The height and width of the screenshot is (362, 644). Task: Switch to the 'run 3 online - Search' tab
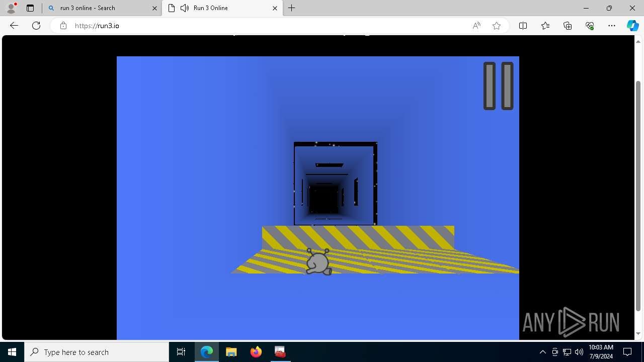tap(102, 8)
